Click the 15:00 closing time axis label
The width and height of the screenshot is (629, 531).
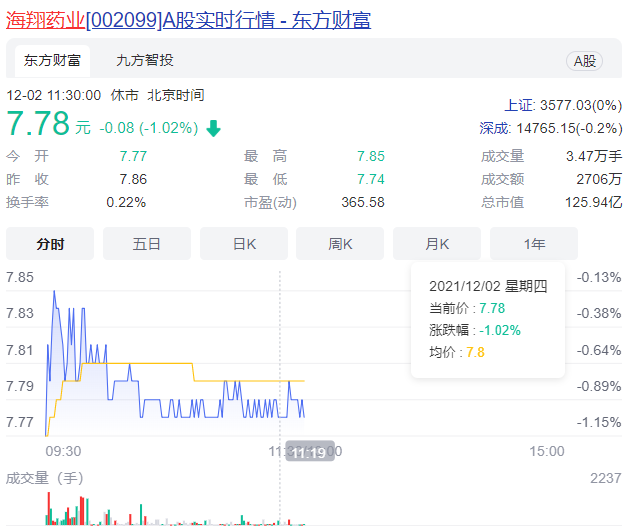[546, 452]
